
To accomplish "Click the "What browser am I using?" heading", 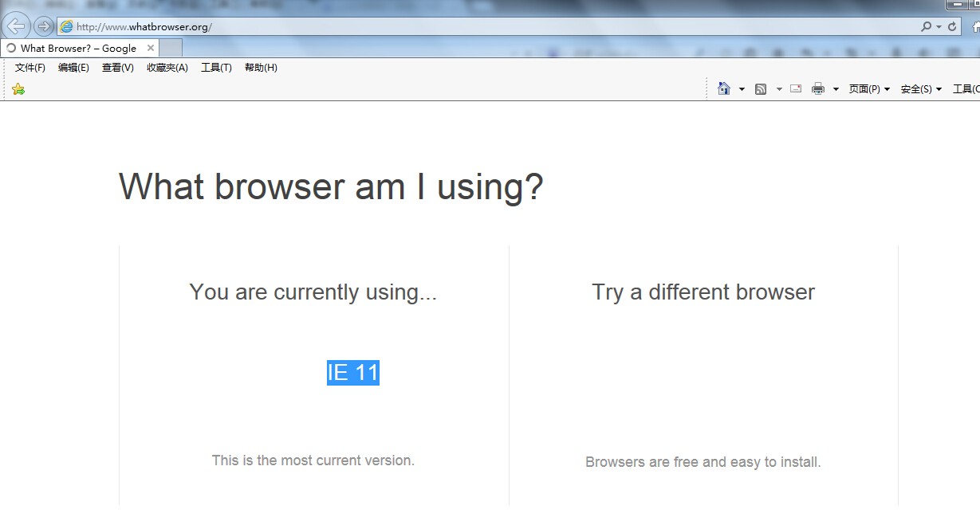I will (x=331, y=187).
